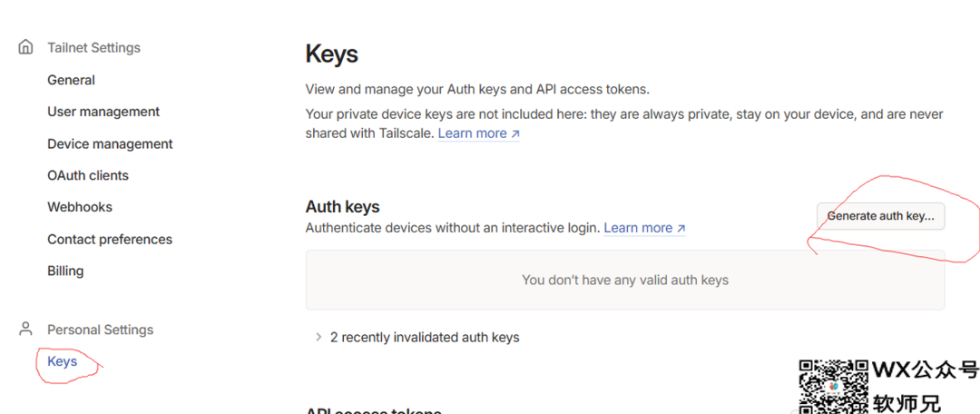Go to User management

coord(103,112)
